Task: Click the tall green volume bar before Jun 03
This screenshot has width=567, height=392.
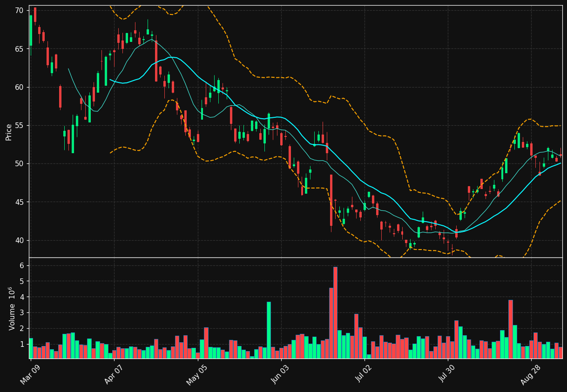Action: click(269, 330)
